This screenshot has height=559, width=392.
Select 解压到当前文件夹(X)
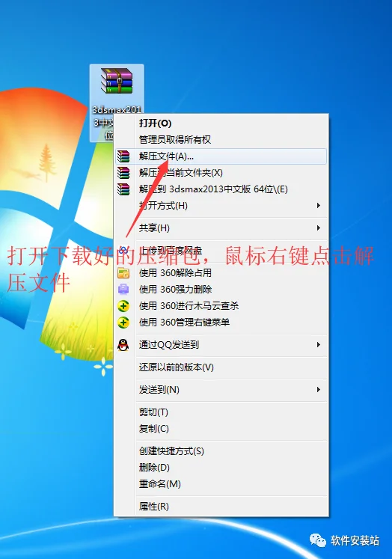(221, 173)
